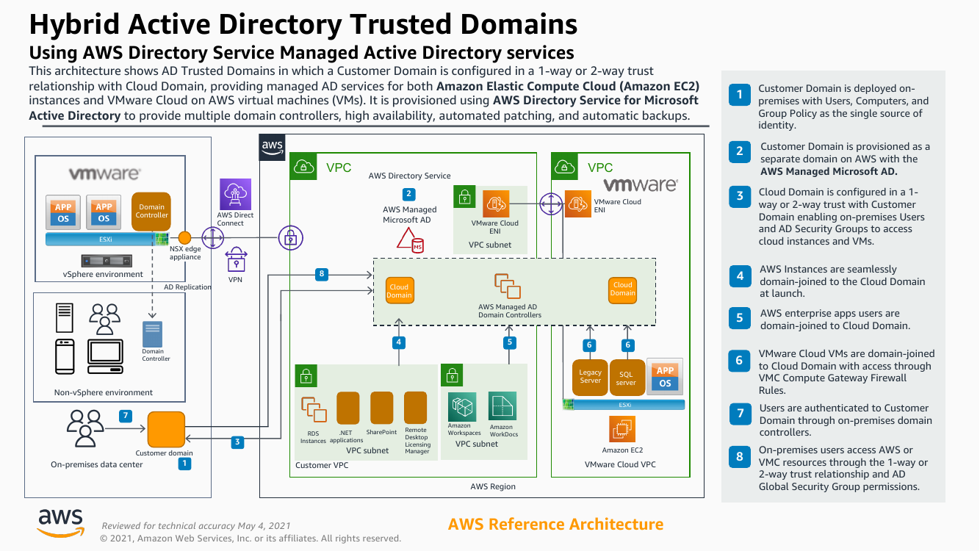Click the 'On-premises data center' label
The image size is (980, 551).
point(97,464)
